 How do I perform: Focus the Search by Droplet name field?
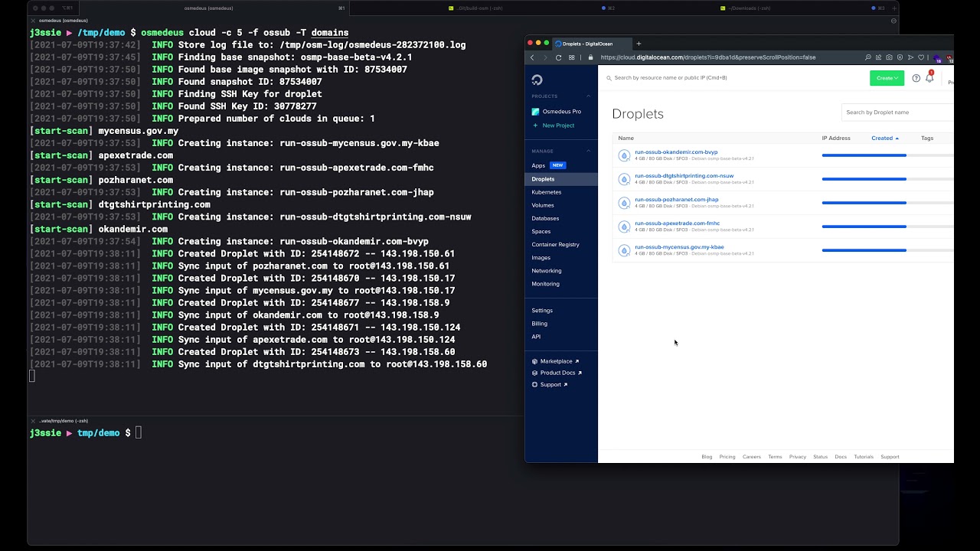[x=897, y=112]
